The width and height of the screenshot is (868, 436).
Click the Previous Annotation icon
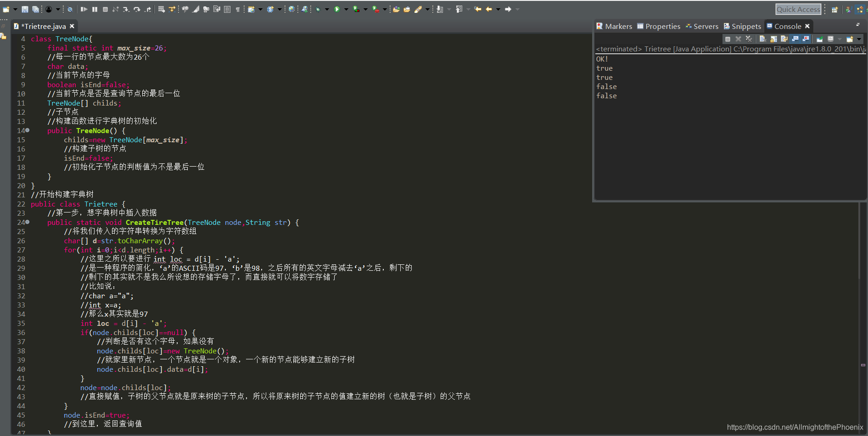[x=459, y=9]
